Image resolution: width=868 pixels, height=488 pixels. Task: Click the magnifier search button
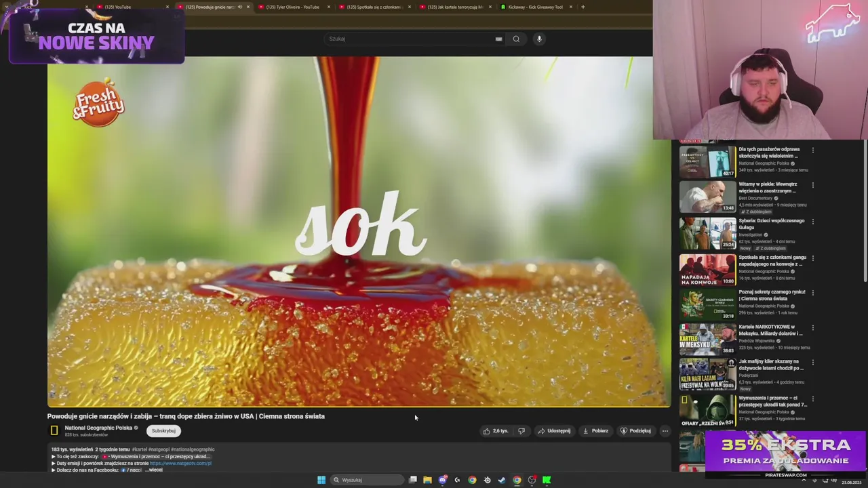[x=516, y=39]
